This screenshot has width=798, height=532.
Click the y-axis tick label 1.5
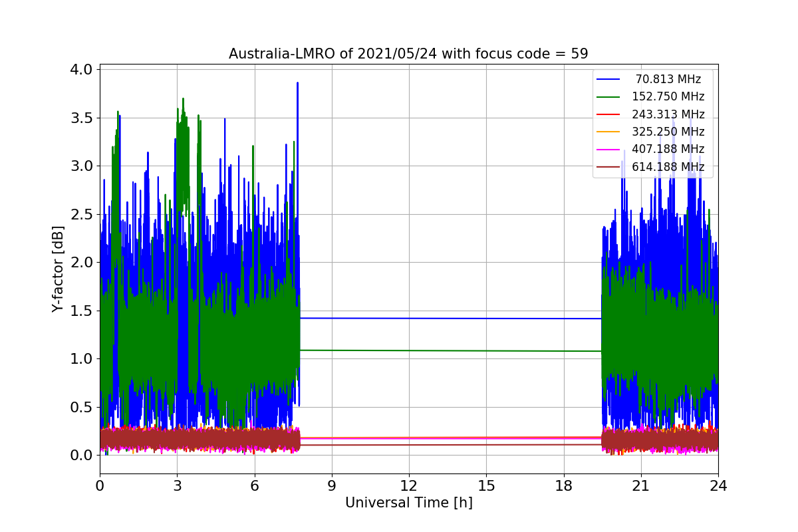[82, 311]
